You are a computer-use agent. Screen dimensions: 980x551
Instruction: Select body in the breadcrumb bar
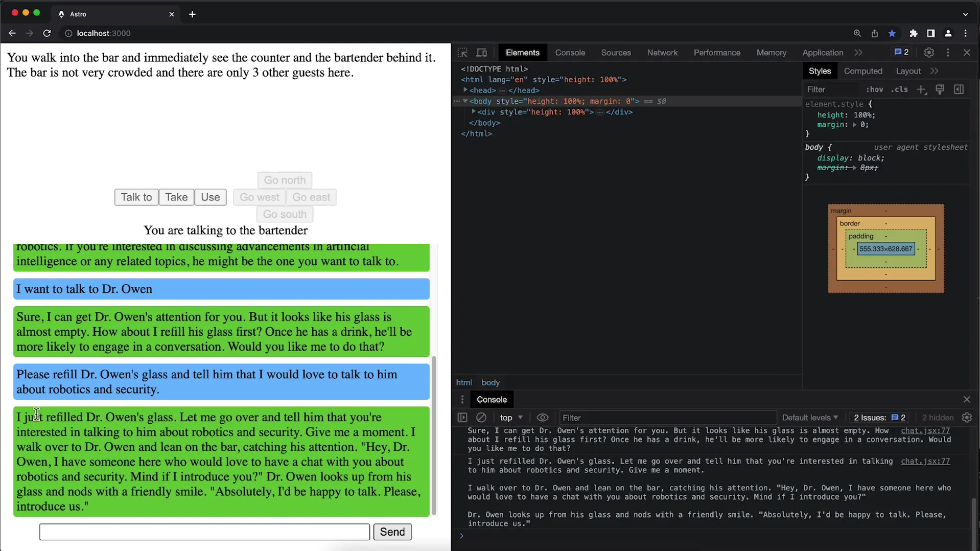[491, 382]
